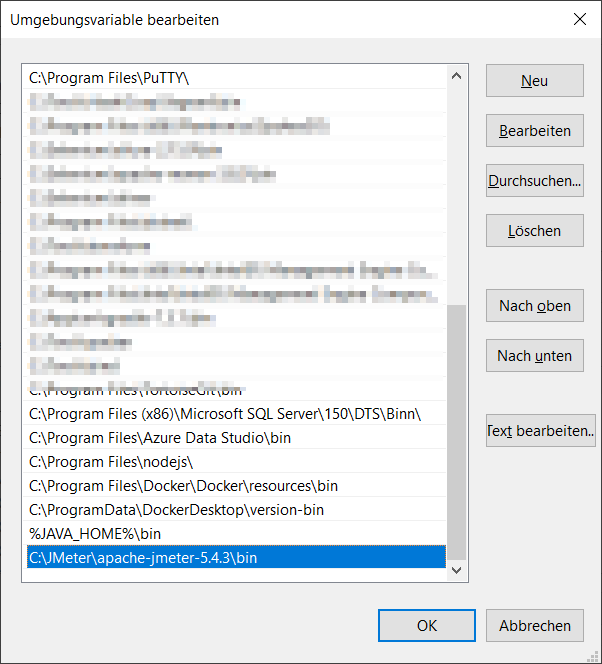Cancel the dialog with Abbrechen
Screen dimensions: 602x664
coord(534,626)
